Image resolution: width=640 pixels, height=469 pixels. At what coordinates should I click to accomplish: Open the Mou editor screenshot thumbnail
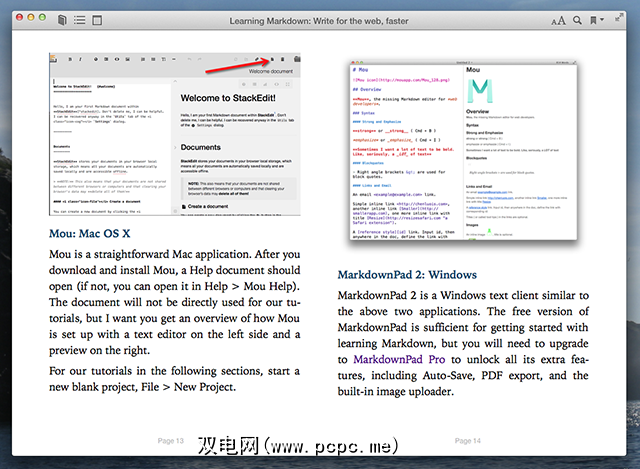463,150
